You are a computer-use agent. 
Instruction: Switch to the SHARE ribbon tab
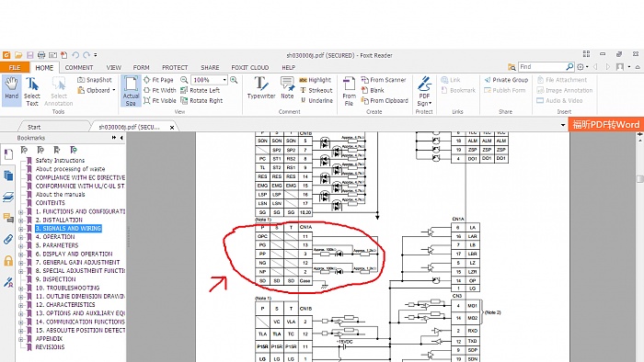(210, 68)
